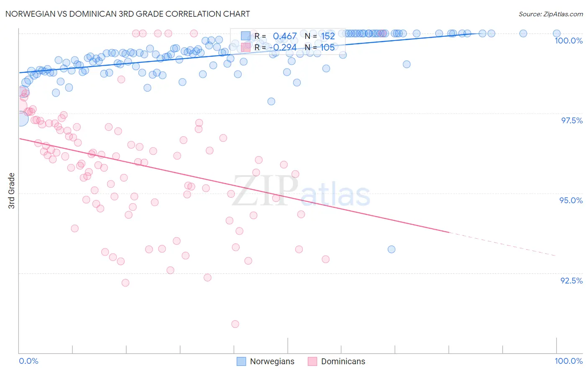Screen dimensions: 588x373
Task: Click the N = 152 count value
Action: pyautogui.click(x=320, y=36)
